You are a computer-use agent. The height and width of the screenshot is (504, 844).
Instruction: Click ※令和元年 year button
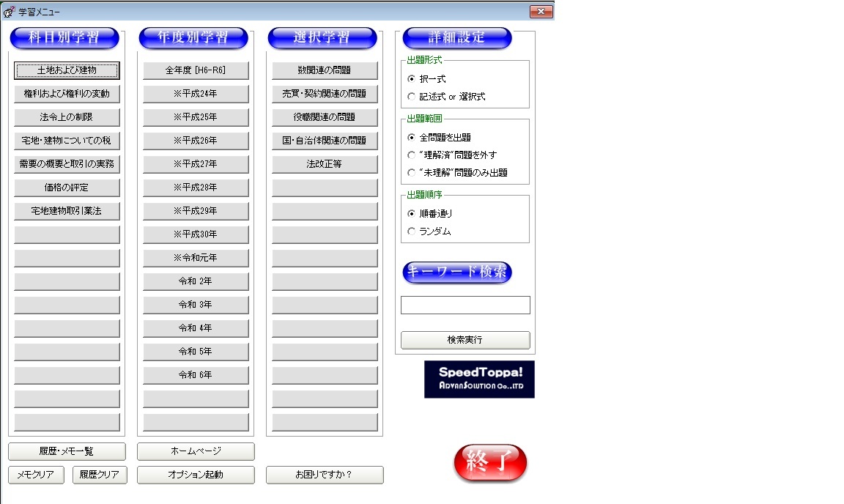196,258
